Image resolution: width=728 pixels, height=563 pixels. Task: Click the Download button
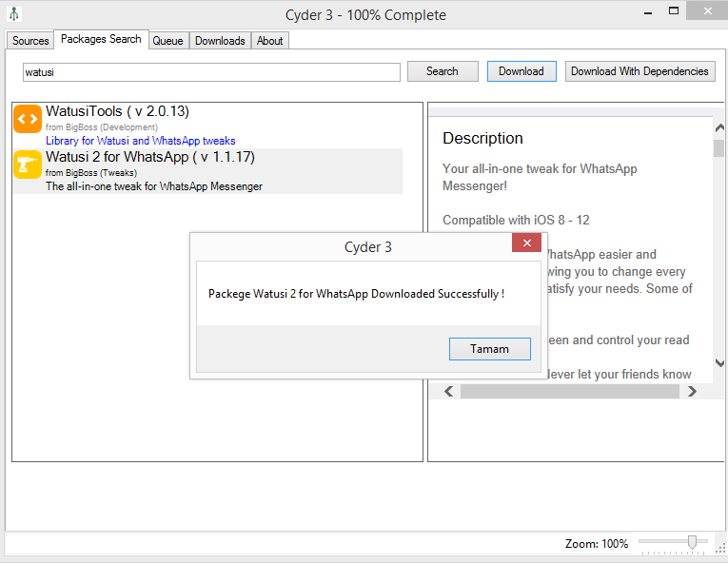pyautogui.click(x=521, y=71)
